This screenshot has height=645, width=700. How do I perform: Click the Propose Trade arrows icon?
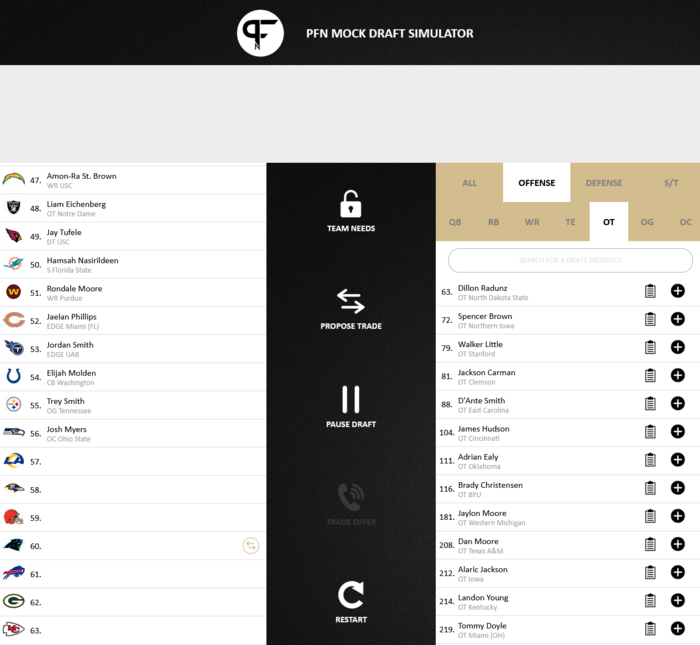pyautogui.click(x=350, y=301)
